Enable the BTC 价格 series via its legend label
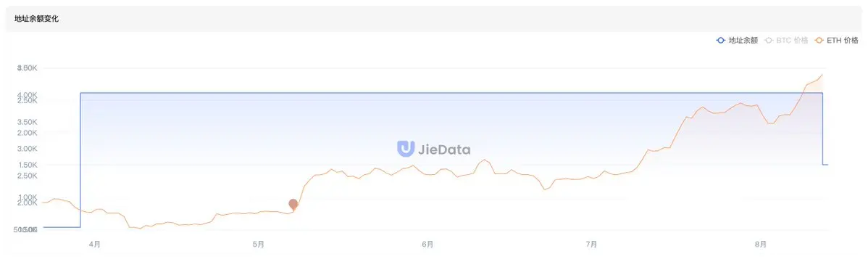The height and width of the screenshot is (262, 868). (792, 41)
